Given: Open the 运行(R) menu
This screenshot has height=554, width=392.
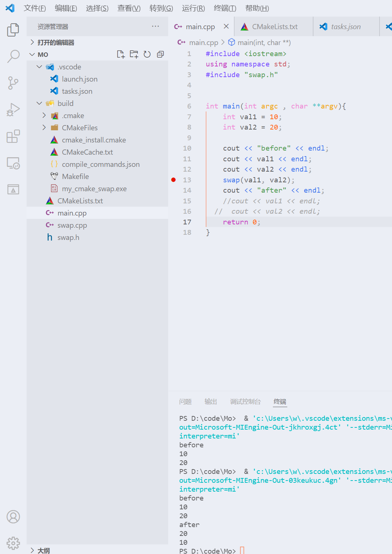Looking at the screenshot, I should coord(193,8).
